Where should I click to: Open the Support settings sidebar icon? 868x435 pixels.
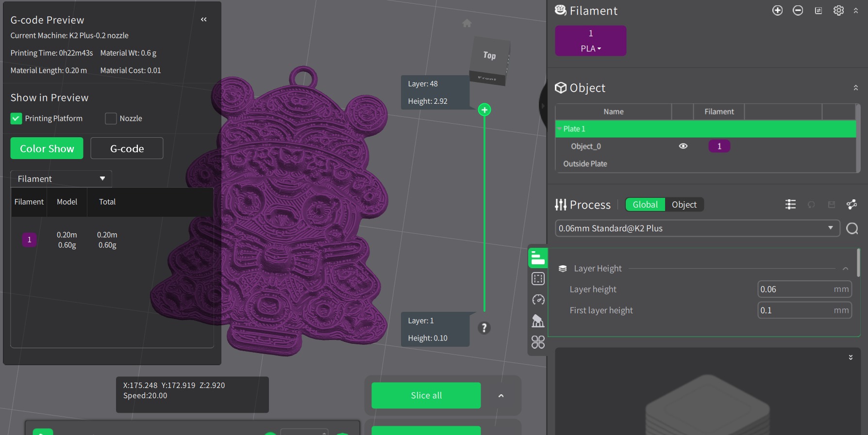coord(538,321)
